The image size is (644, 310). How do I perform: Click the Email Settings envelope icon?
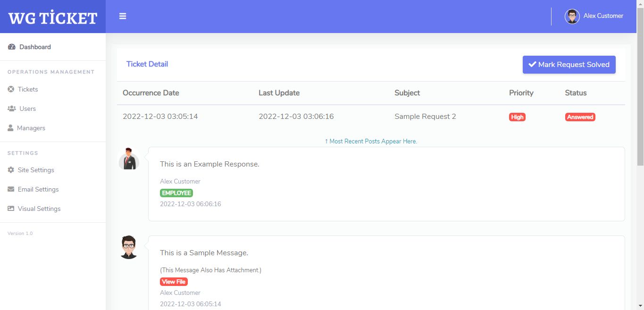(11, 189)
